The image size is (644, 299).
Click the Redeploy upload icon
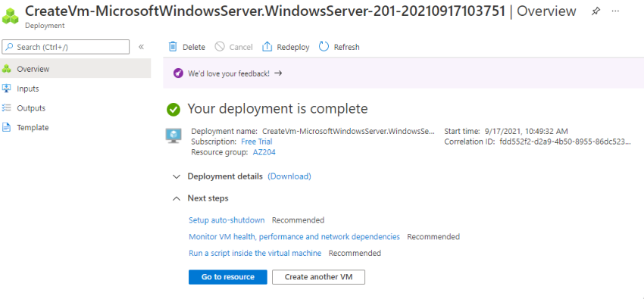pos(267,47)
